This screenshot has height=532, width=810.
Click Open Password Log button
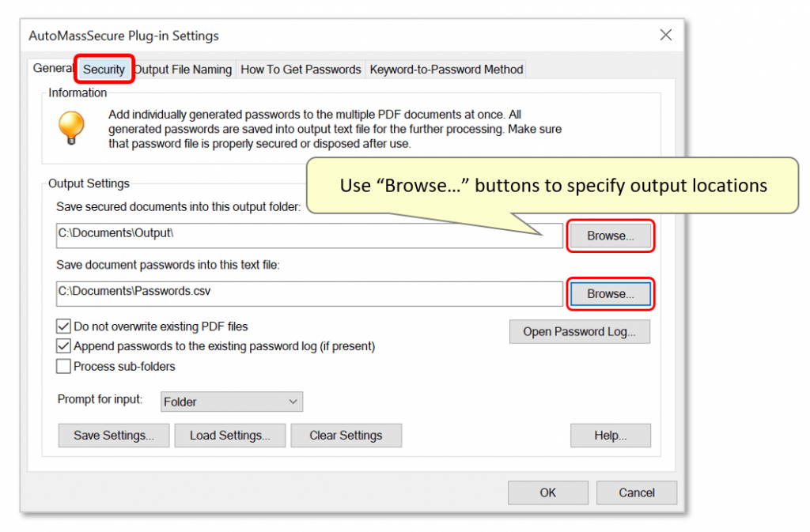[x=580, y=332]
